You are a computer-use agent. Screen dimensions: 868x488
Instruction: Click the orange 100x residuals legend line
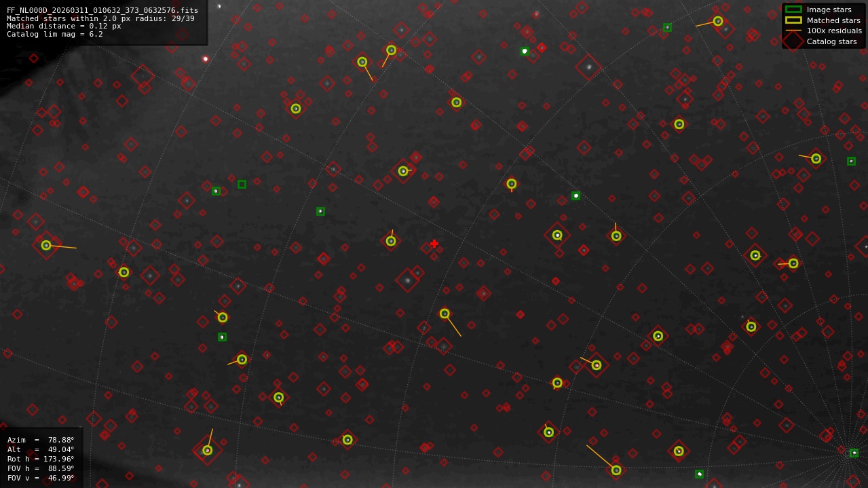[793, 31]
